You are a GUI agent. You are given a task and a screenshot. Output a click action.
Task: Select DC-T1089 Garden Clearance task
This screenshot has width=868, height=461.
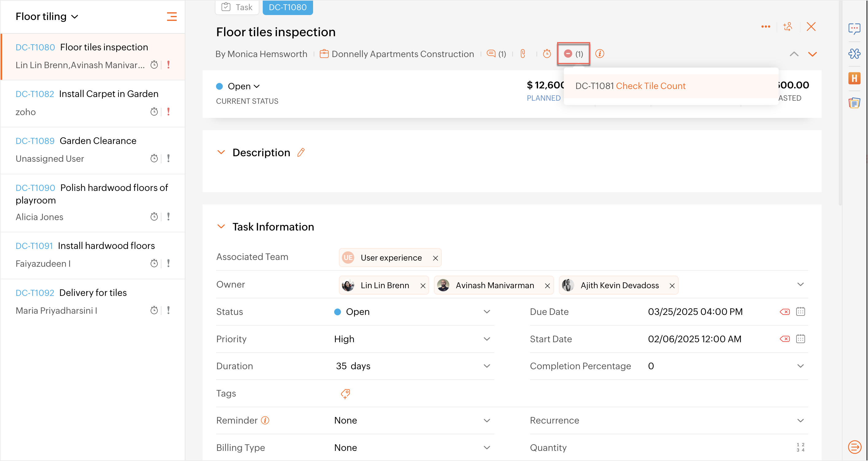(98, 141)
